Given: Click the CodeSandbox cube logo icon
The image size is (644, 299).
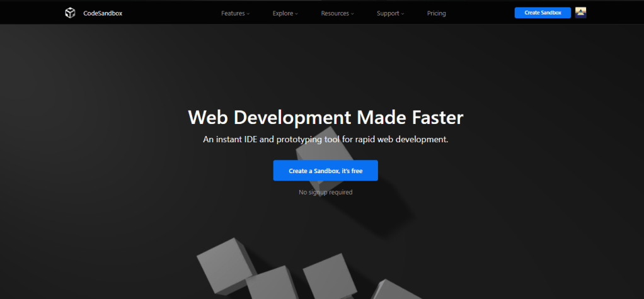Looking at the screenshot, I should click(70, 13).
